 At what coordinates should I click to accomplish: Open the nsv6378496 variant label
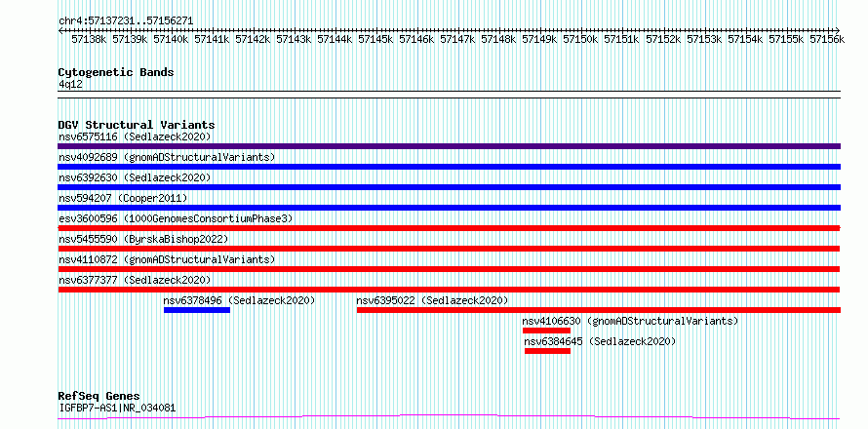click(x=239, y=300)
